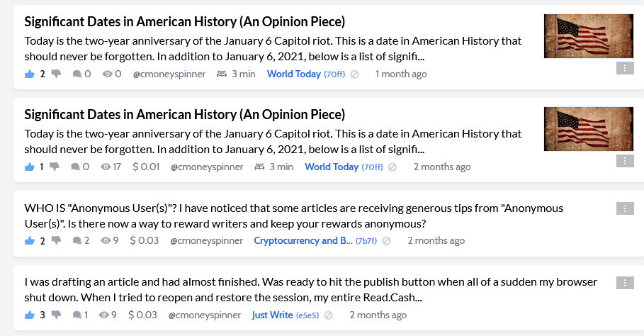Toggle block icon next to Just Write community
This screenshot has height=336, width=644.
coord(328,315)
